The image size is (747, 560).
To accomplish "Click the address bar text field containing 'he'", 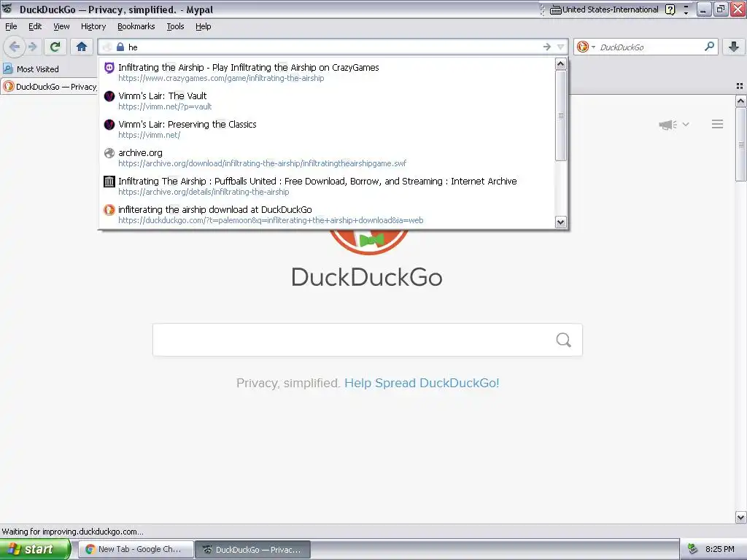I will (x=333, y=47).
